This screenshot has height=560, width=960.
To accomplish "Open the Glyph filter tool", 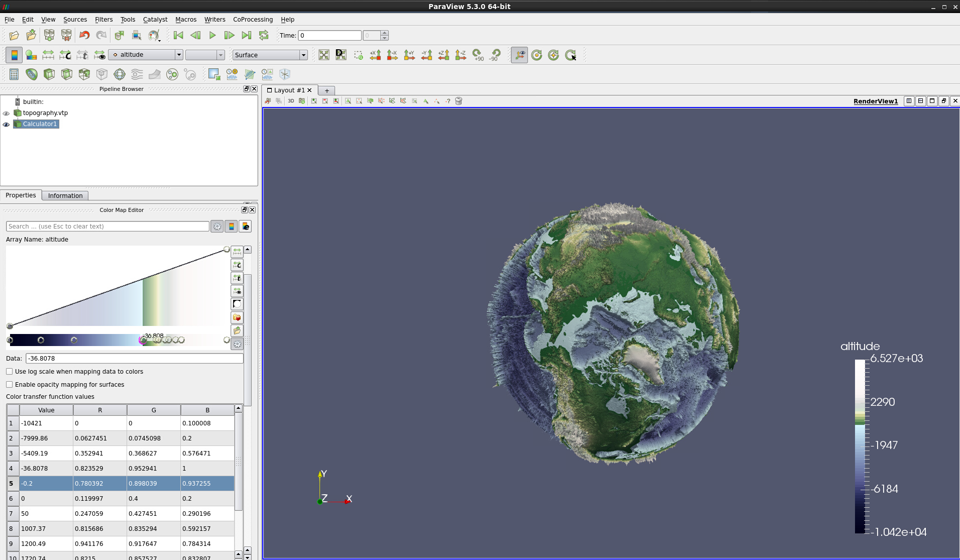I will (120, 74).
